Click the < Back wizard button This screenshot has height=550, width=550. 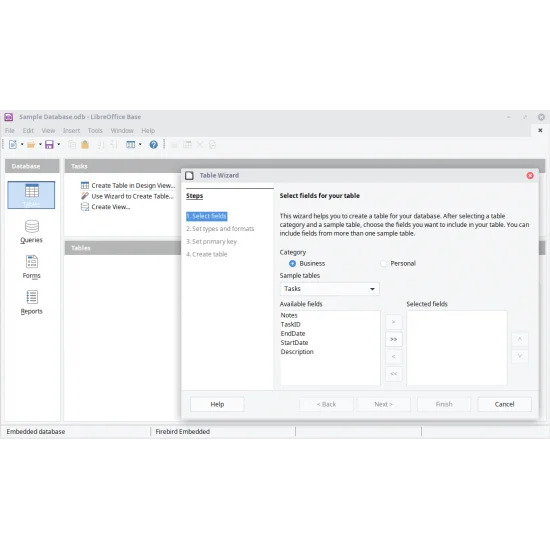click(x=326, y=404)
